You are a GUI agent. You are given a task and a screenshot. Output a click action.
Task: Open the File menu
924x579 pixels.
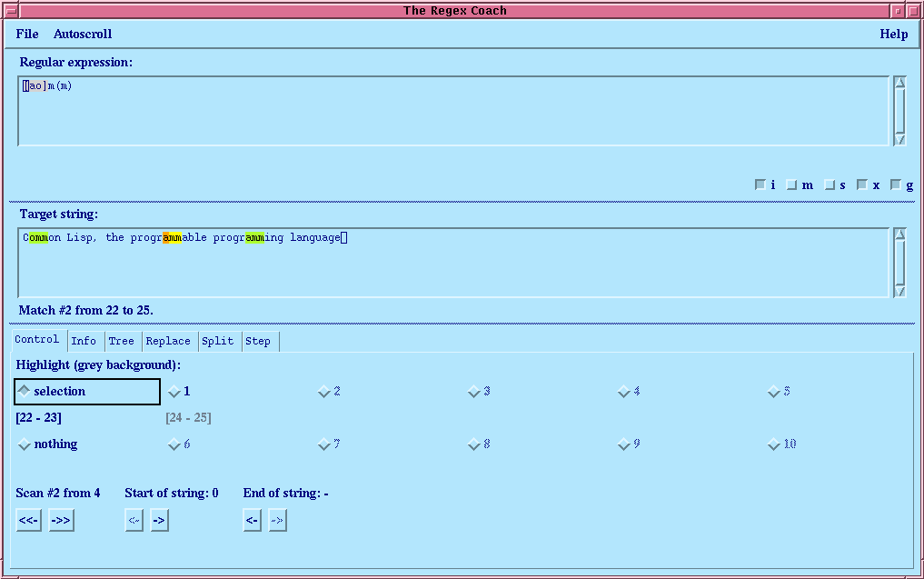[x=27, y=35]
